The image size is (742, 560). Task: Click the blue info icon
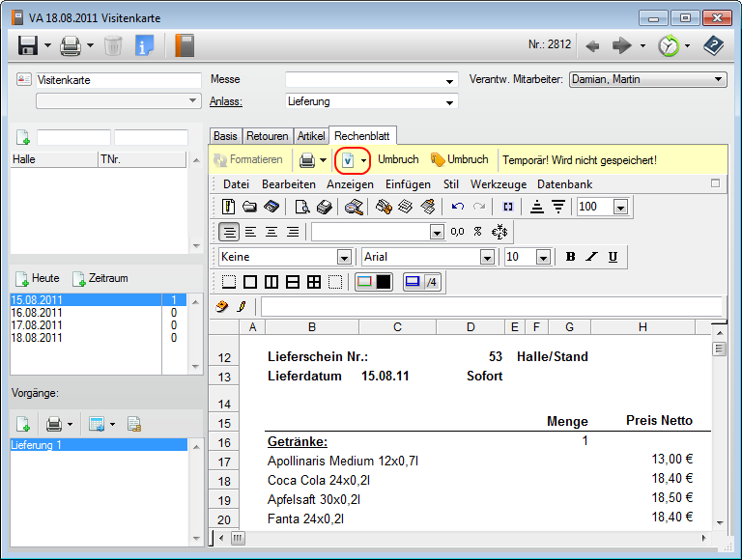(x=145, y=45)
